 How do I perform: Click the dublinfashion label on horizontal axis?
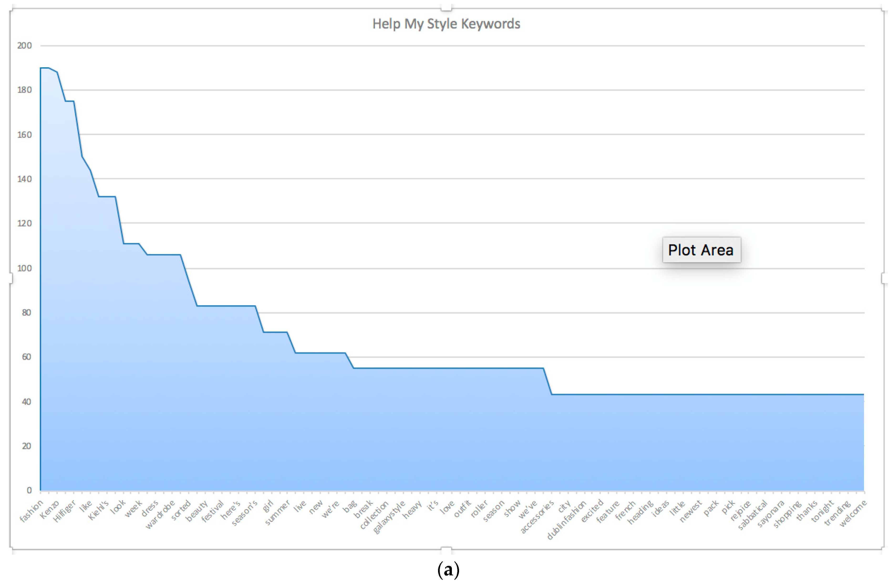(x=566, y=521)
